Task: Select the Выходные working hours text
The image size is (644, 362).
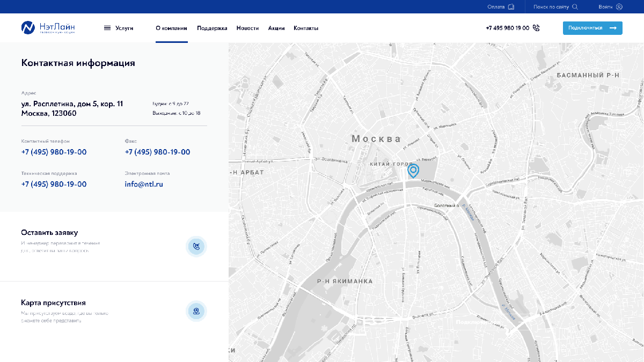Action: point(177,113)
